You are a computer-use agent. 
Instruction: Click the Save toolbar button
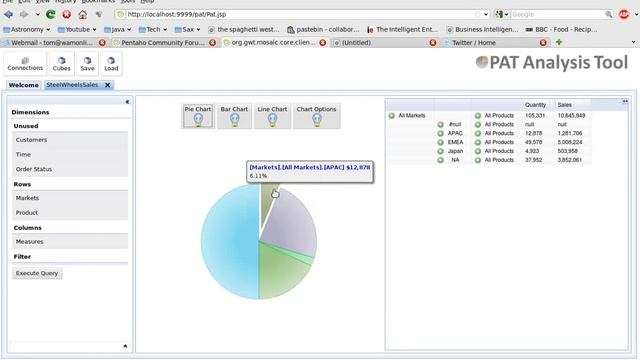[x=87, y=64]
